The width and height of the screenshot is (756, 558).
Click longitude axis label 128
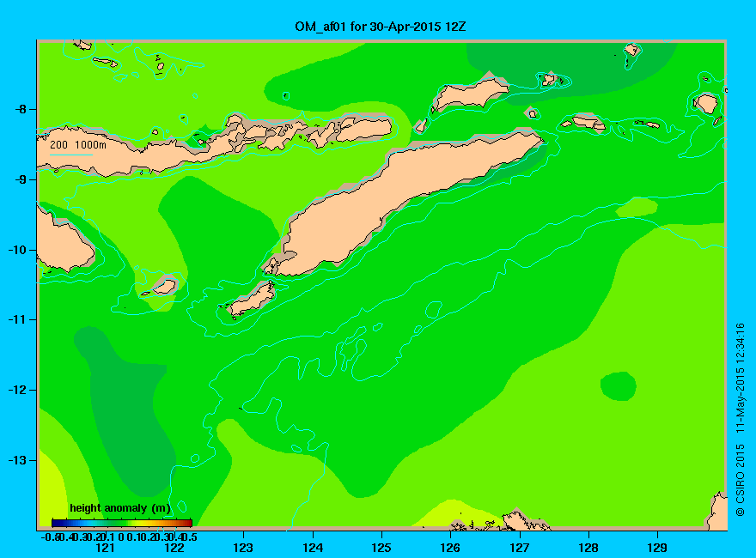[588, 548]
